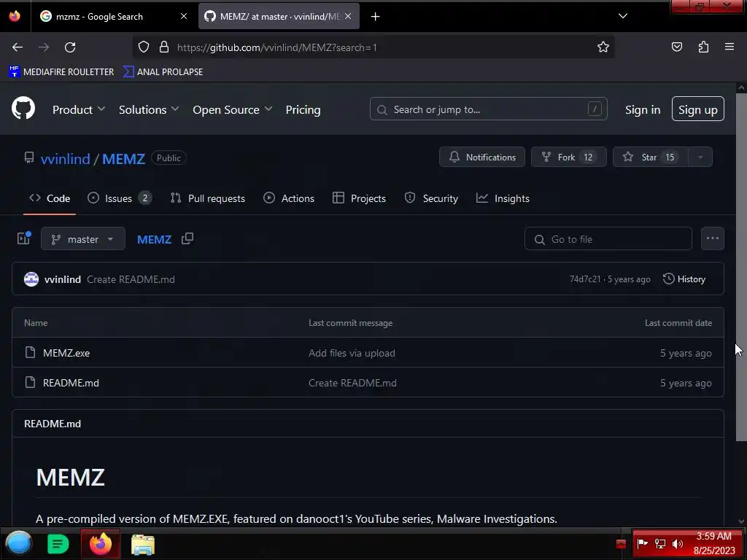This screenshot has height=560, width=747.
Task: Open the list all tabs chevron
Action: pyautogui.click(x=623, y=16)
